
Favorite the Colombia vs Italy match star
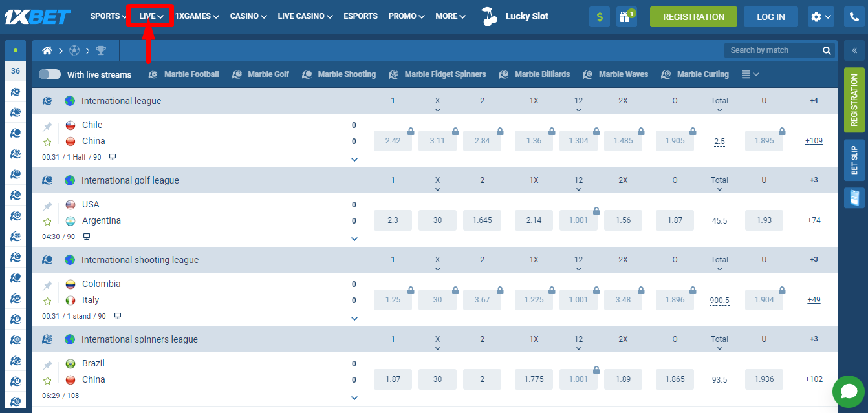(47, 301)
